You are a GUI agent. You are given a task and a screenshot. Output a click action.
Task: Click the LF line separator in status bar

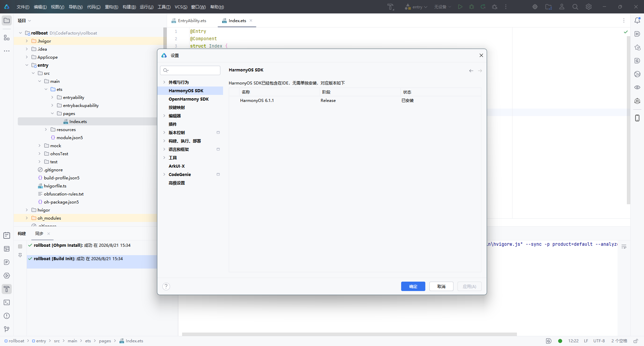click(586, 341)
